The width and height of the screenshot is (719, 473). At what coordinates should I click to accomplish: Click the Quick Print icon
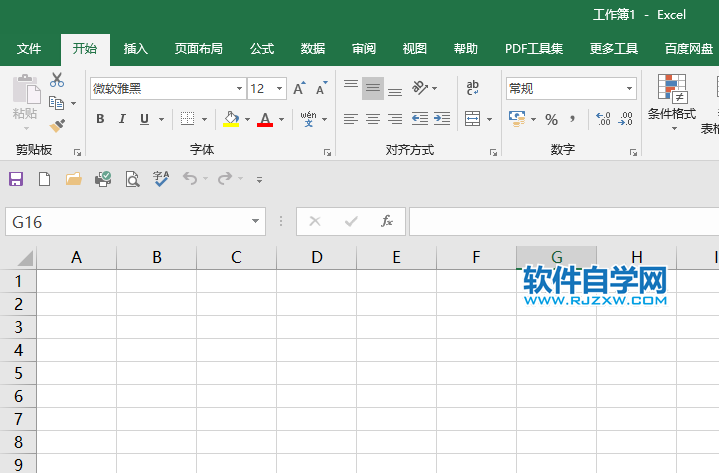pyautogui.click(x=103, y=179)
